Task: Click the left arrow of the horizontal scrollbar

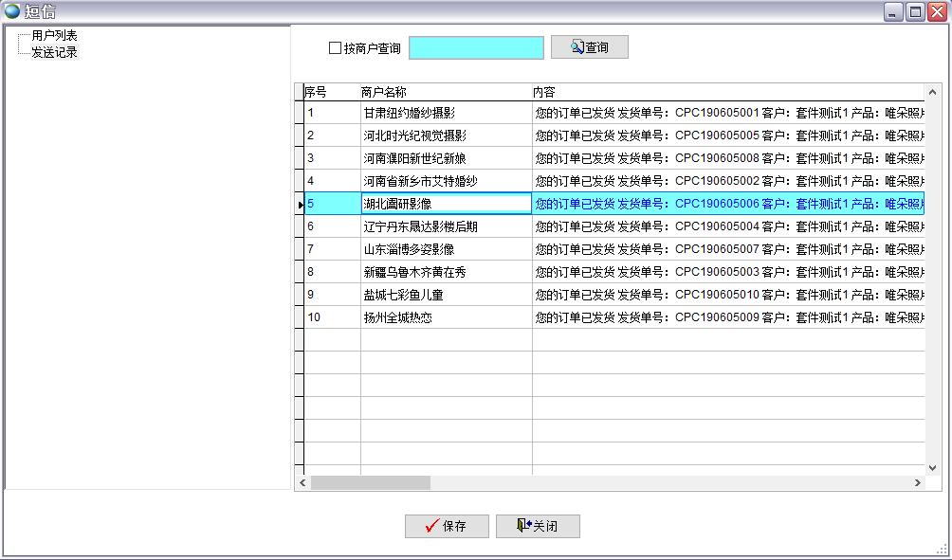Action: coord(301,482)
